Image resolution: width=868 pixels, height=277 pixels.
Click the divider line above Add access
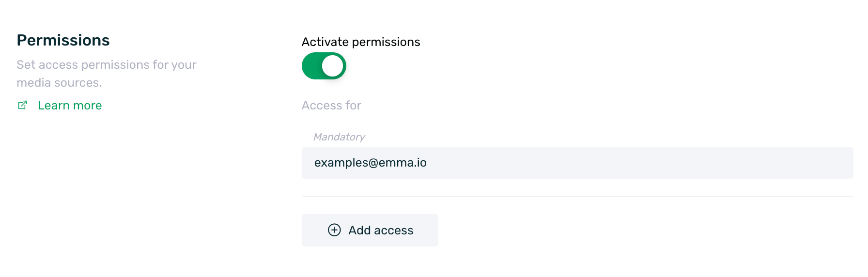click(x=577, y=196)
